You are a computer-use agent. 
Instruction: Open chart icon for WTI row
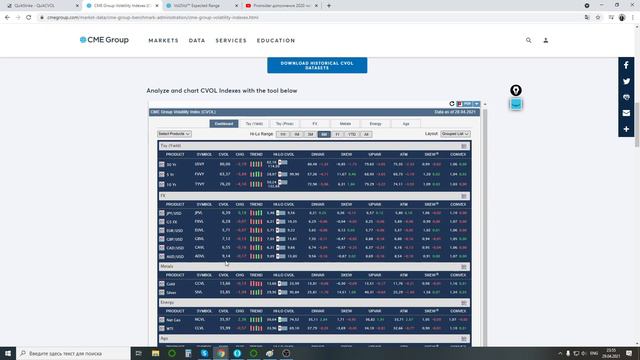[162, 329]
